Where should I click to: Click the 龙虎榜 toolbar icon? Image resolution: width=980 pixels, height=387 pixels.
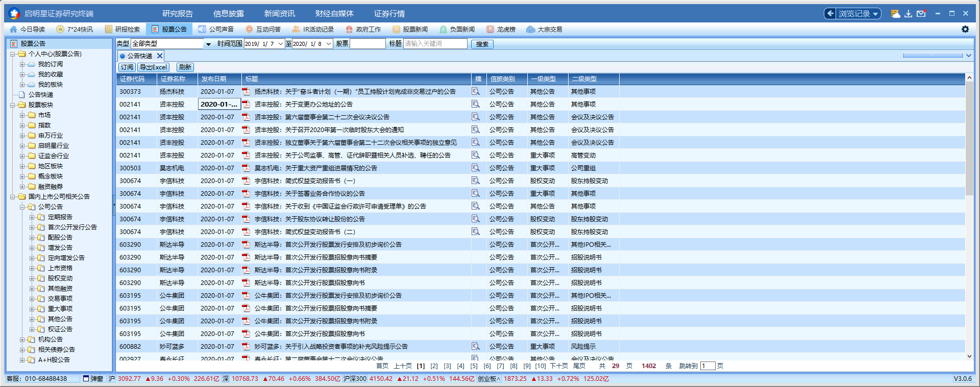click(490, 30)
